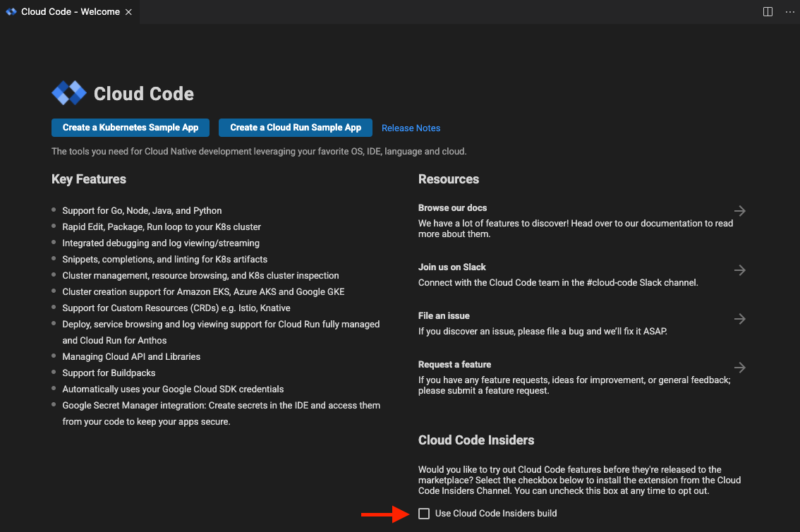Click the arrow next to Request a feature
Screen dimensions: 800x532
click(740, 367)
